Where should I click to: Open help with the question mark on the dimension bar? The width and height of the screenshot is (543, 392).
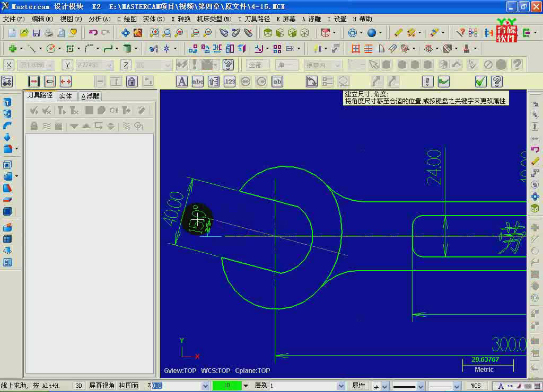pyautogui.click(x=497, y=82)
